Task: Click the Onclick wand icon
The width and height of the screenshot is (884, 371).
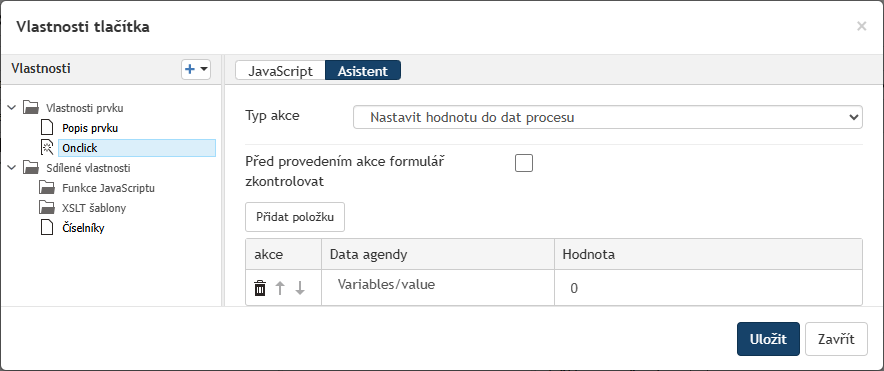Action: (x=47, y=148)
